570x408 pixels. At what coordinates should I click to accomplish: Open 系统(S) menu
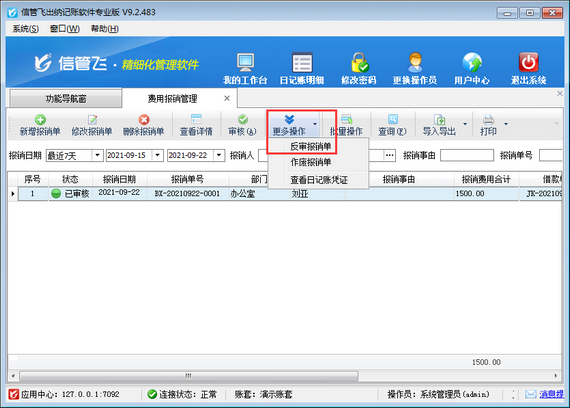(x=25, y=29)
